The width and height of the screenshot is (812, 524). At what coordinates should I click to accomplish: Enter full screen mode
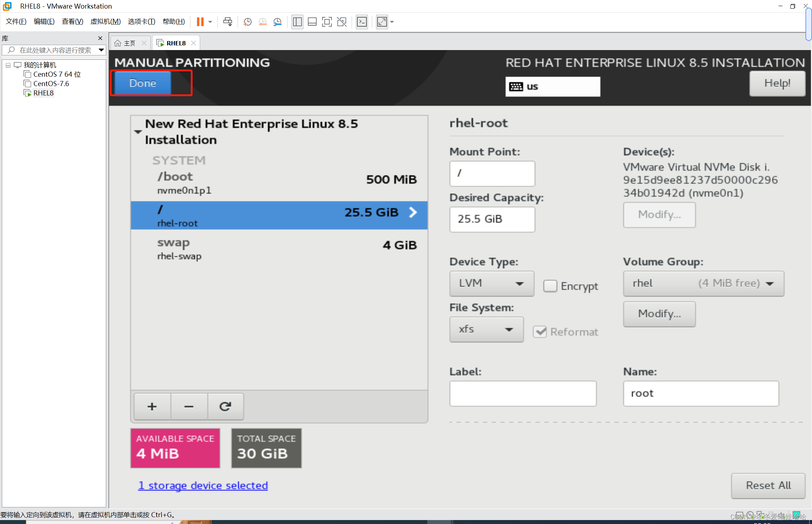[x=327, y=22]
